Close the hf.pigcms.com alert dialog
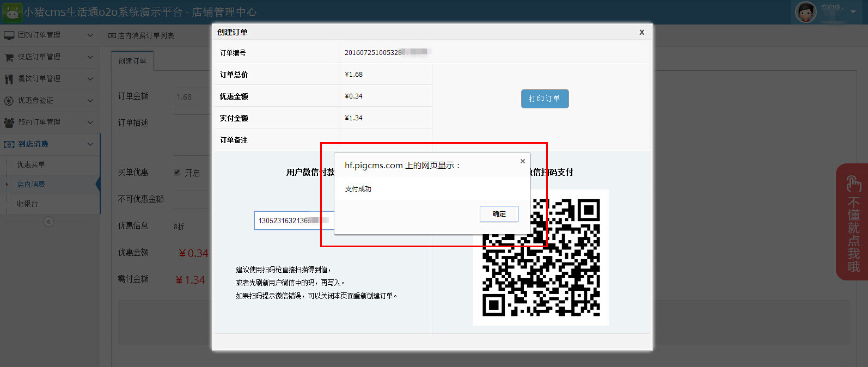Screen dimensions: 868x367 point(523,161)
